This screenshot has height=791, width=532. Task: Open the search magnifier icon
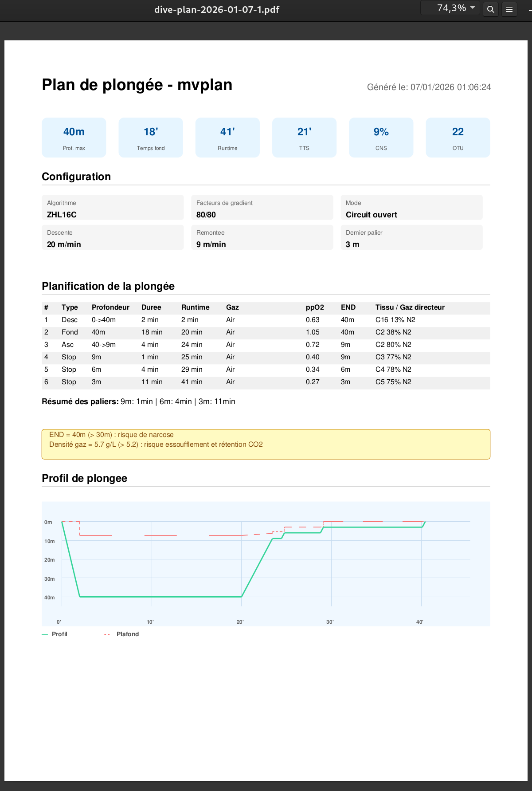tap(490, 9)
